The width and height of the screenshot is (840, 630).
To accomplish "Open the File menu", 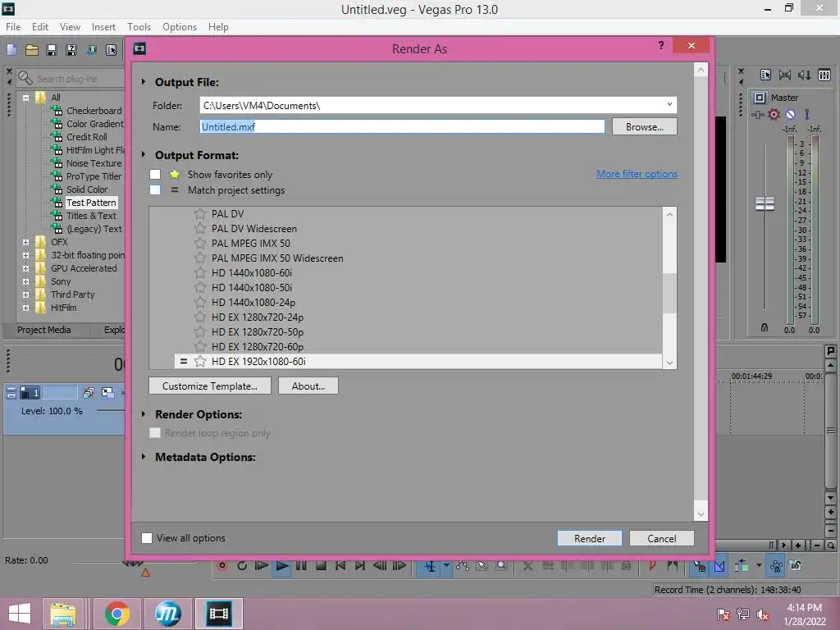I will pos(13,27).
